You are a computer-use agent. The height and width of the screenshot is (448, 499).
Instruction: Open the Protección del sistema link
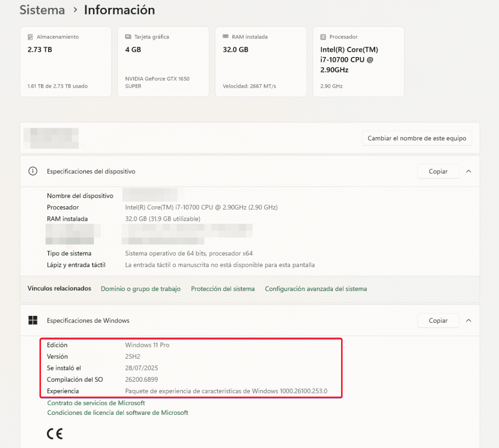pyautogui.click(x=223, y=289)
